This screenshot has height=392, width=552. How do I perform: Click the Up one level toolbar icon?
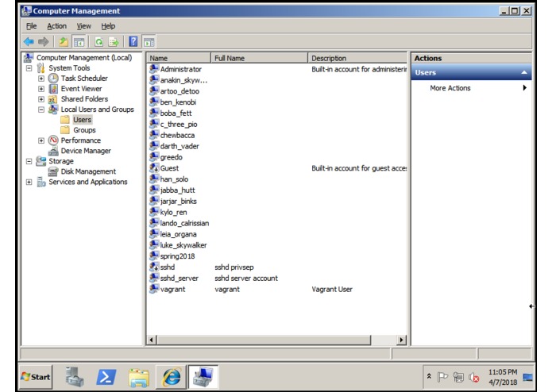point(64,42)
